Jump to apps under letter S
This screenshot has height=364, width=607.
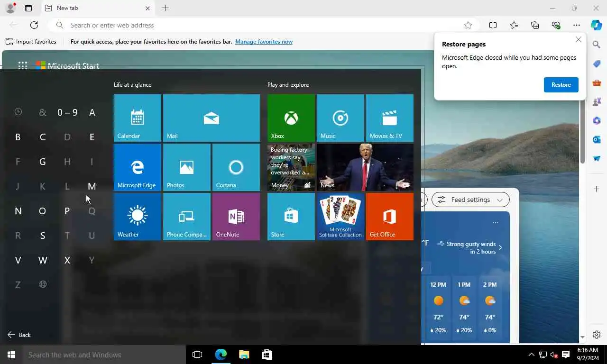(x=43, y=236)
